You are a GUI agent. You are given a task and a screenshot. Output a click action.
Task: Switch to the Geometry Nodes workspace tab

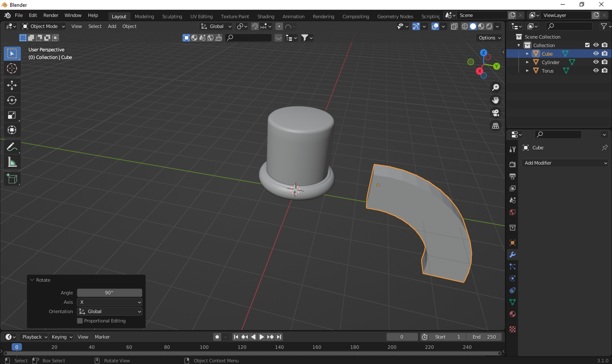pyautogui.click(x=395, y=16)
